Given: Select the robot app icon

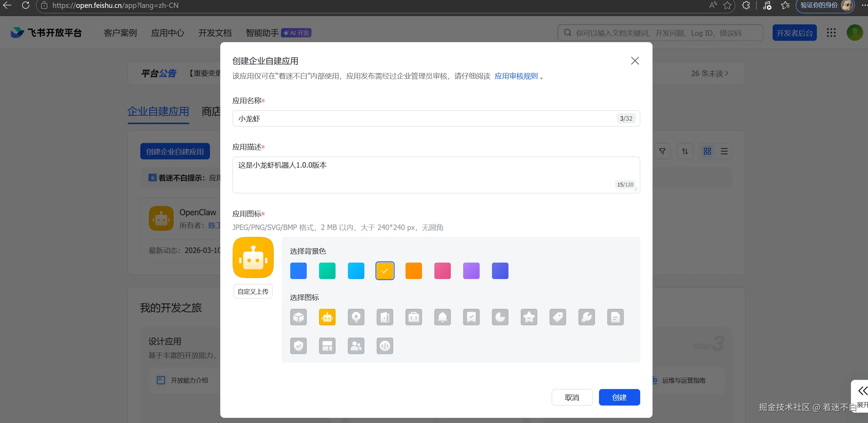Looking at the screenshot, I should click(327, 317).
